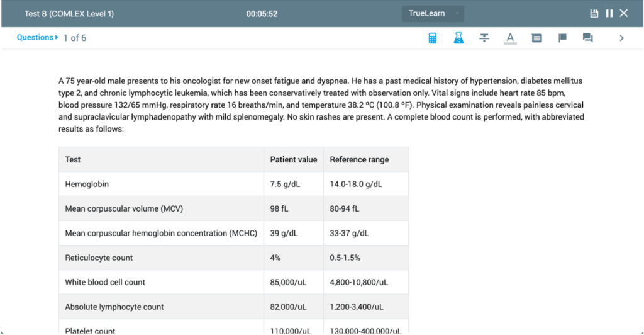644x335 pixels.
Task: Click the 1 of 6 question counter
Action: [x=75, y=38]
